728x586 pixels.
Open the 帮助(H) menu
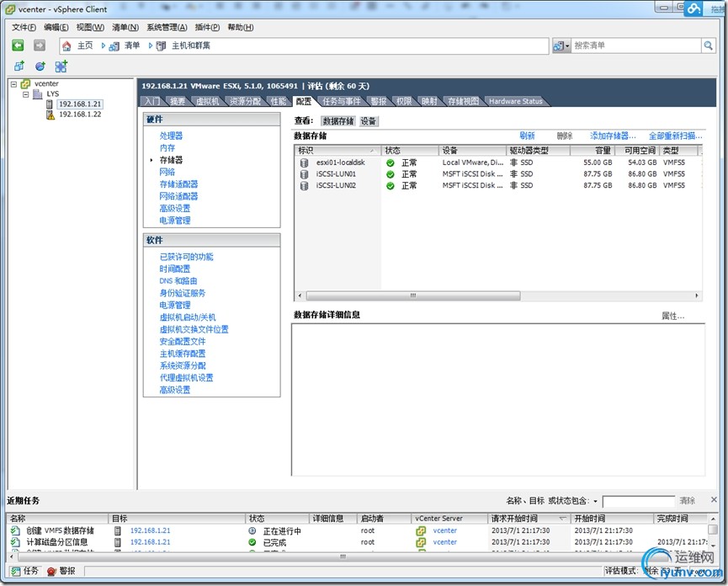coord(241,28)
